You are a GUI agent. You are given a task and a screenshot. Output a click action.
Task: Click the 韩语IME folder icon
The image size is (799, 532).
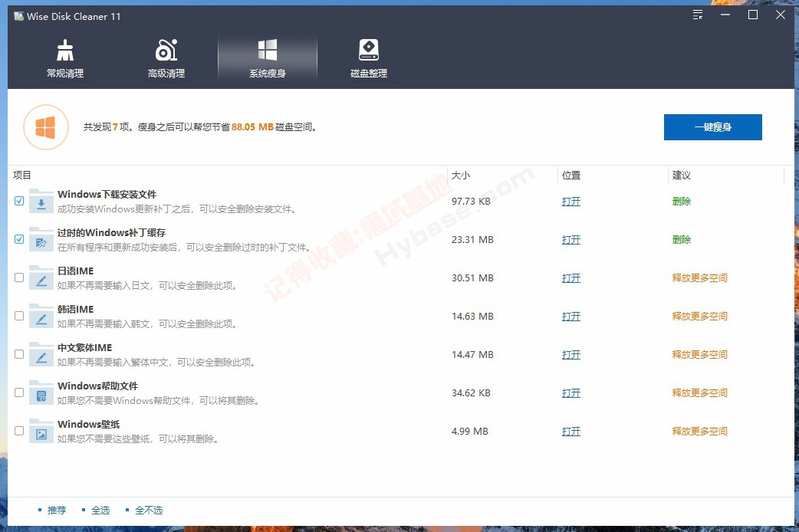(41, 316)
